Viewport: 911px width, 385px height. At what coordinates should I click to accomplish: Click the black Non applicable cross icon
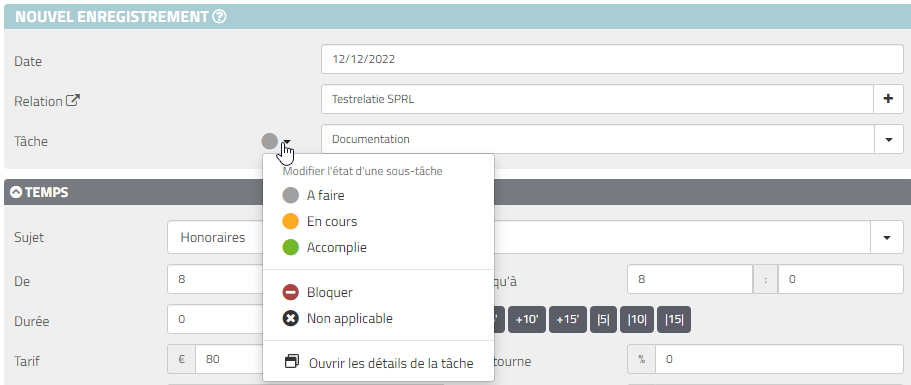coord(290,319)
